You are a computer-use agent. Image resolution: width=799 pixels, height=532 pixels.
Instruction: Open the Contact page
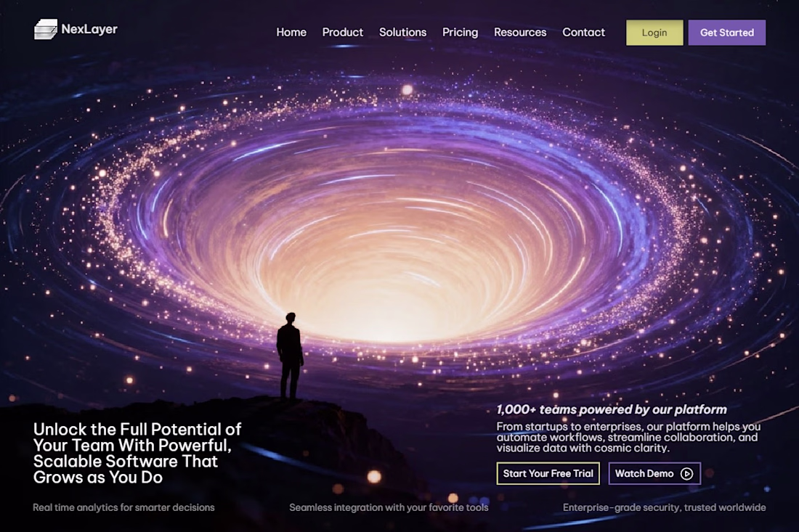click(x=583, y=32)
